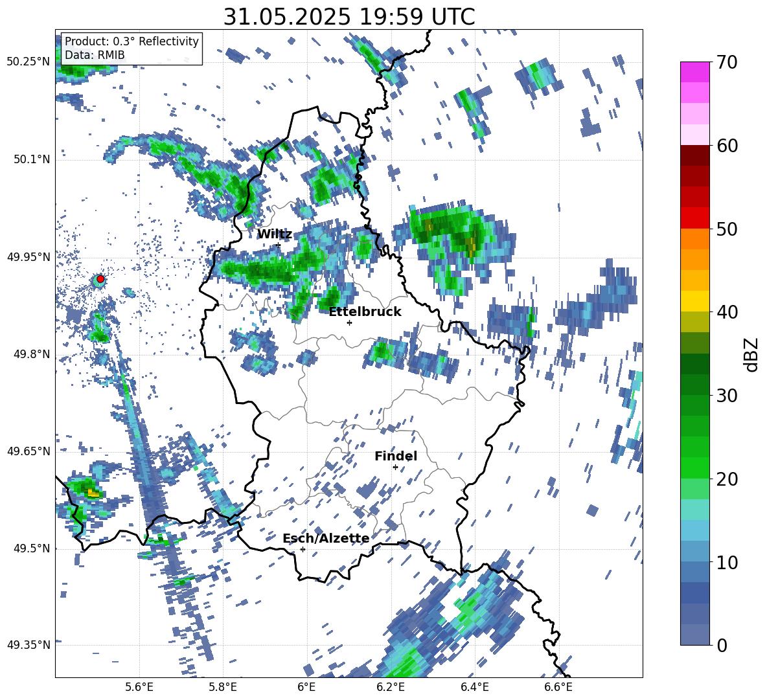767x700 pixels.
Task: Click the 50 value on the colorbar
Action: coord(726,229)
